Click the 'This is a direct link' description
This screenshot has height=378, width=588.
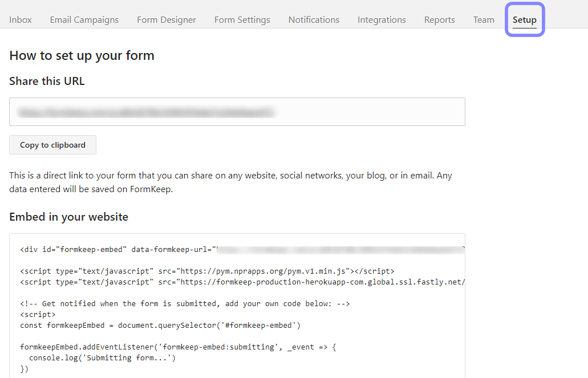[x=230, y=182]
